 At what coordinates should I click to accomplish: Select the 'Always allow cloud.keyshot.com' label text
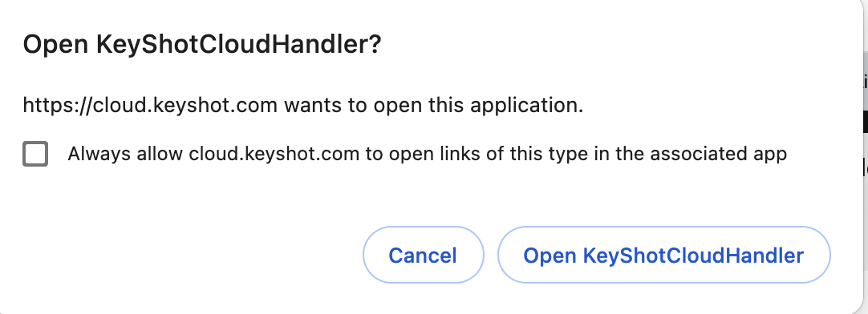click(213, 154)
